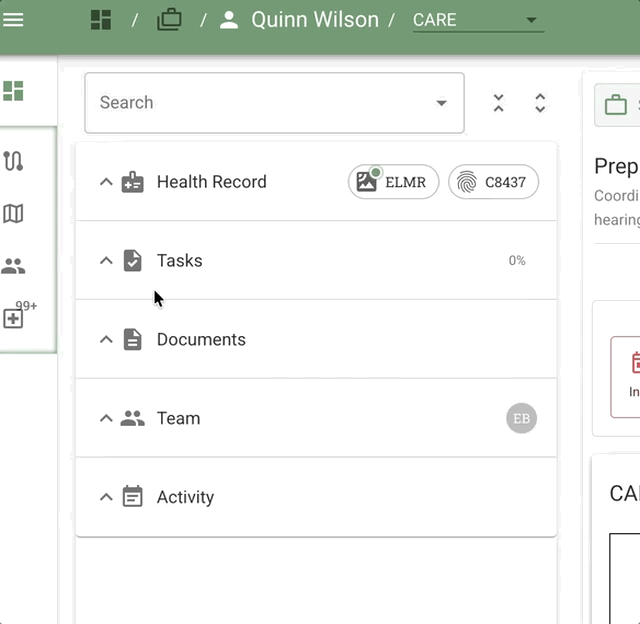
Task: Collapse the Tasks section chevron
Action: click(x=106, y=261)
